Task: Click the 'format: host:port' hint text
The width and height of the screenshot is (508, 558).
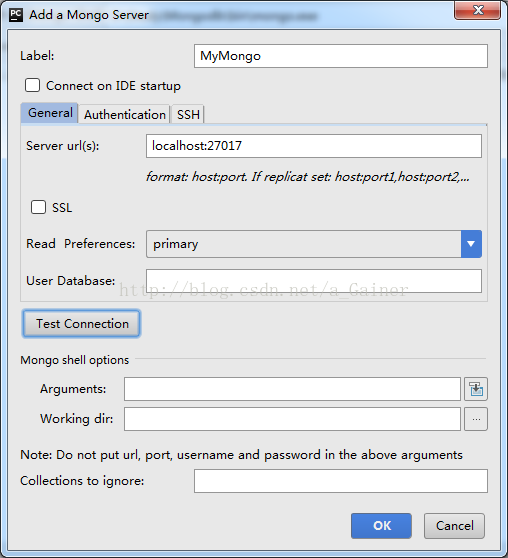Action: 308,177
